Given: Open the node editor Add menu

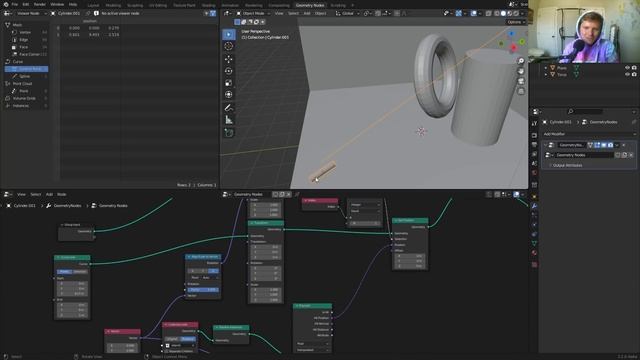Looking at the screenshot, I should (49, 194).
